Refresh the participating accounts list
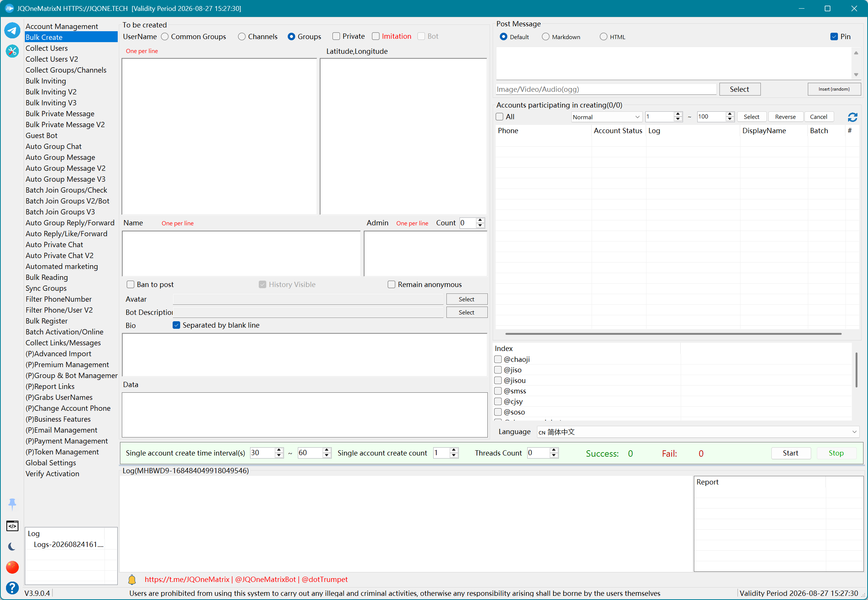Viewport: 868px width, 600px height. (x=853, y=117)
